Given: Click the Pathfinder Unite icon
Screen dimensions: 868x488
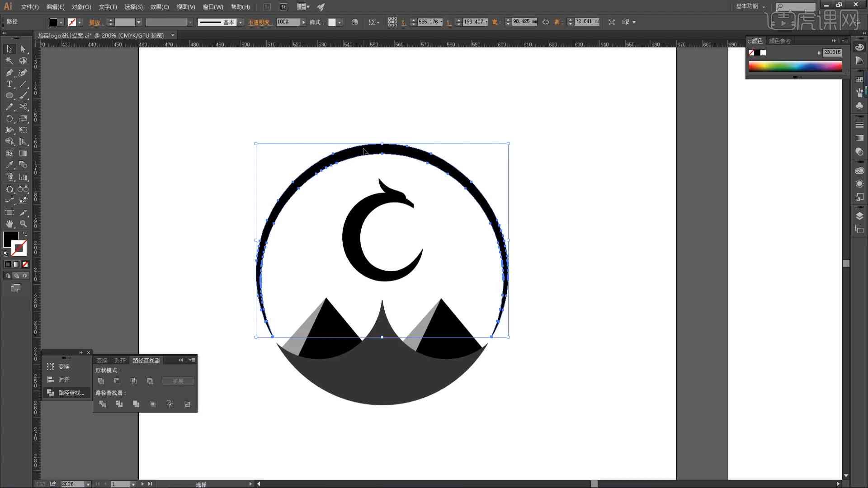Looking at the screenshot, I should click(x=101, y=381).
